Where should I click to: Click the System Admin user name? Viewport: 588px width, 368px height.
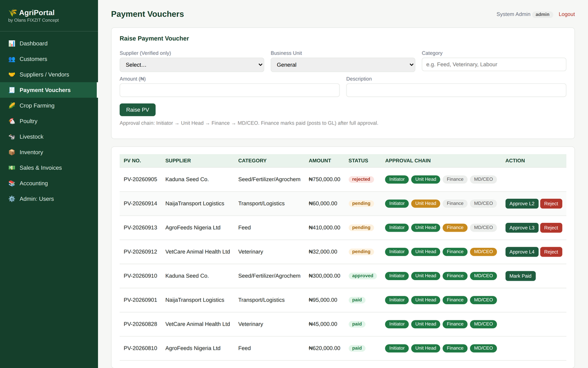click(x=514, y=14)
